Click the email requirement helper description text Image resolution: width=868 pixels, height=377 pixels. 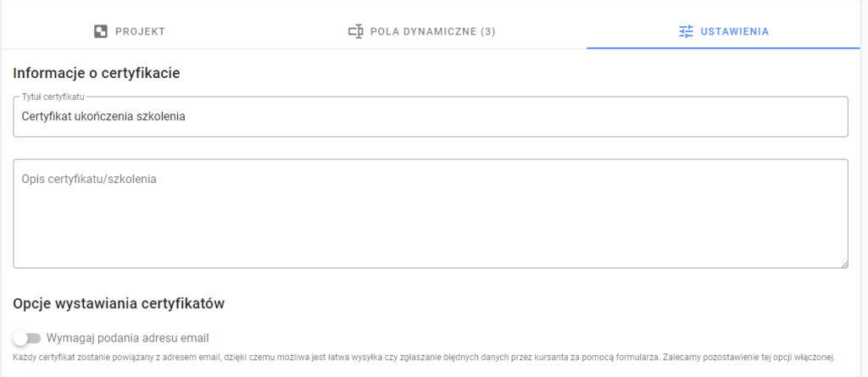click(x=424, y=357)
